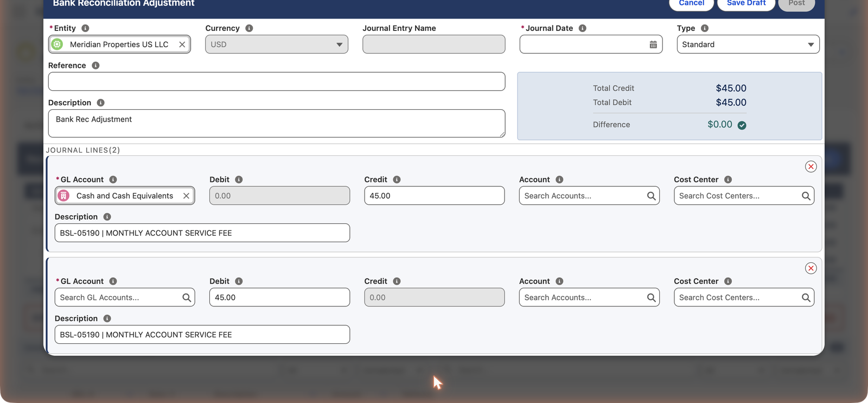Open the Type Standard dropdown
This screenshot has height=403, width=868.
pos(748,45)
